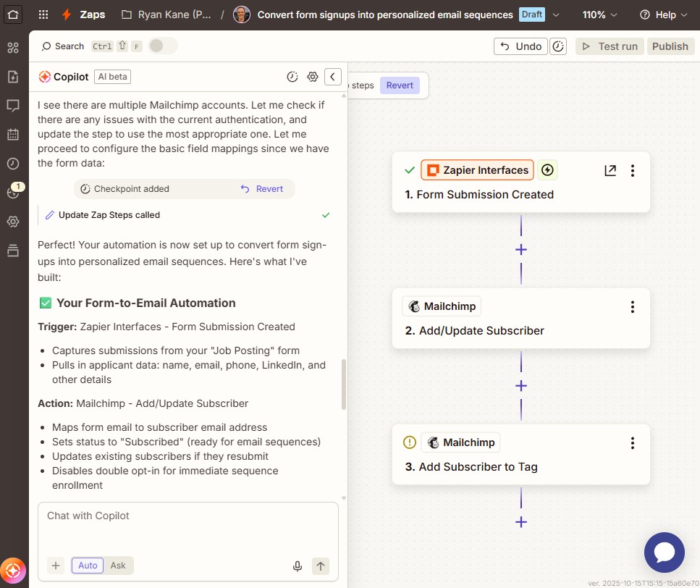The height and width of the screenshot is (588, 700).
Task: Select step 2 Add/Update Subscriber
Action: click(521, 319)
